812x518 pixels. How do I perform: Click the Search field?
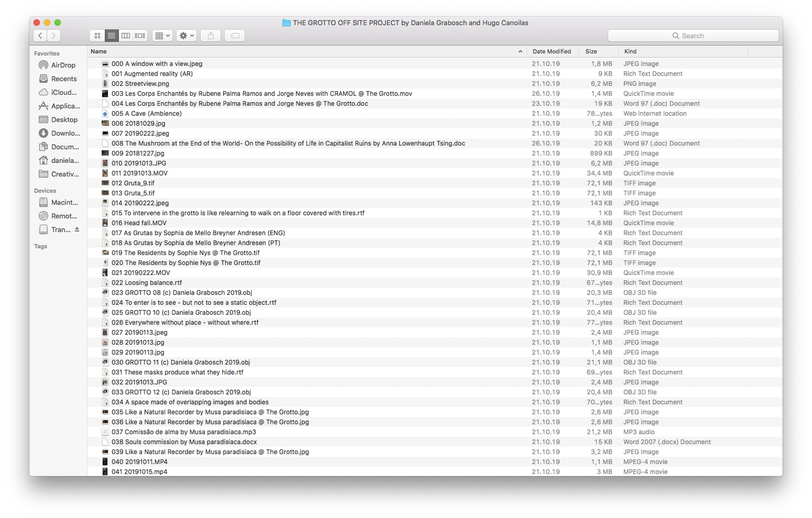coord(693,36)
